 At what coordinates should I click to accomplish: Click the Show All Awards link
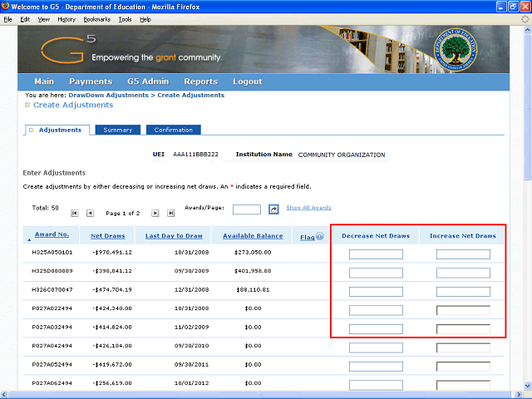tap(308, 208)
